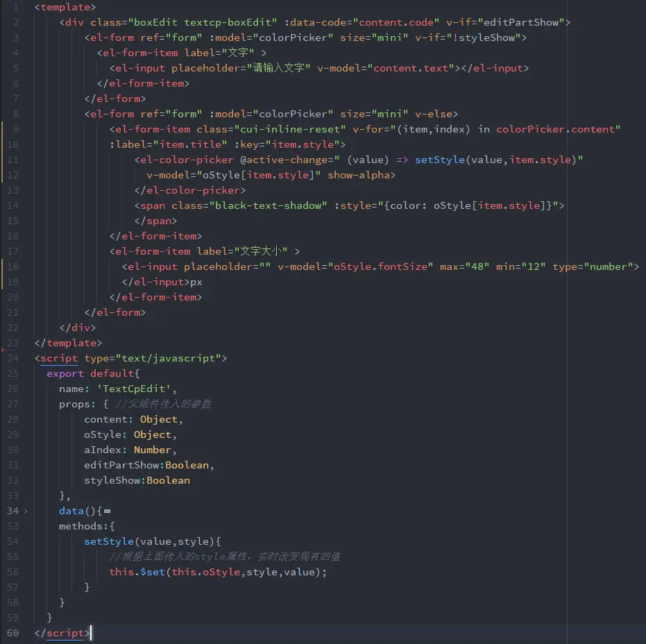
Task: Click the v-if="!styleShow" attribute
Action: [468, 37]
